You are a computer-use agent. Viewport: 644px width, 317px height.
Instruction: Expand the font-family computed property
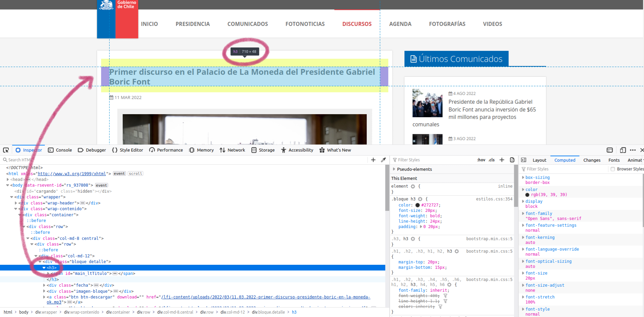tap(523, 213)
